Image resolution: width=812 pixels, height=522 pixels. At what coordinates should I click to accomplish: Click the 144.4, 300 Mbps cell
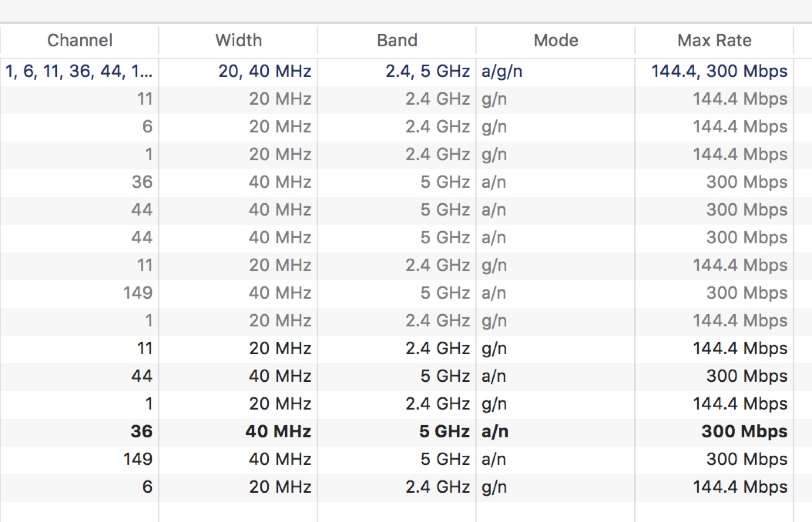pyautogui.click(x=719, y=71)
